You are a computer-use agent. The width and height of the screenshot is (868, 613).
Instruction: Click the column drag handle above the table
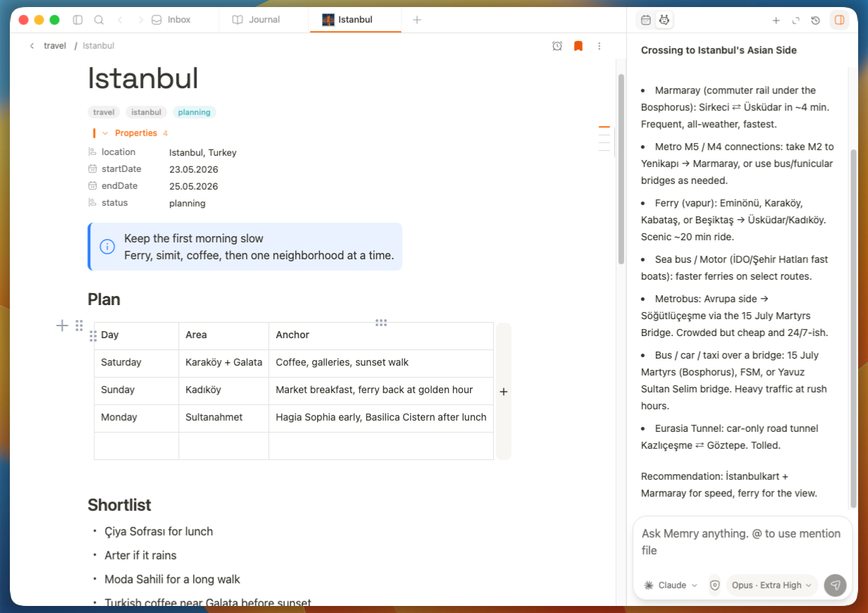[x=381, y=323]
